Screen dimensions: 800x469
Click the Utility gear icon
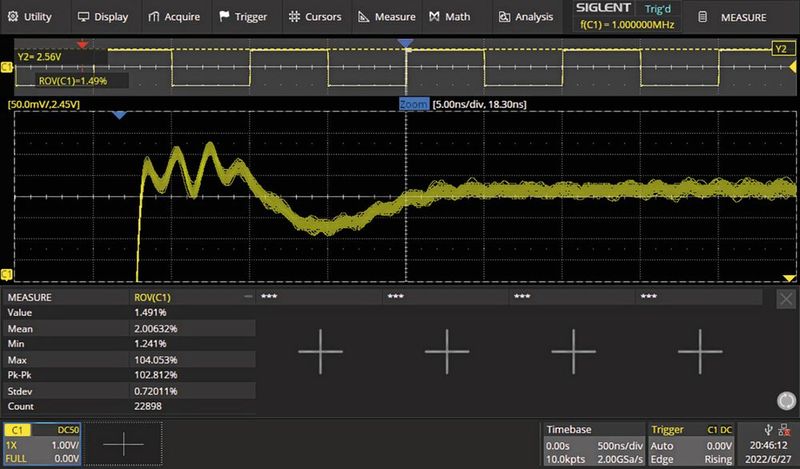coord(13,17)
